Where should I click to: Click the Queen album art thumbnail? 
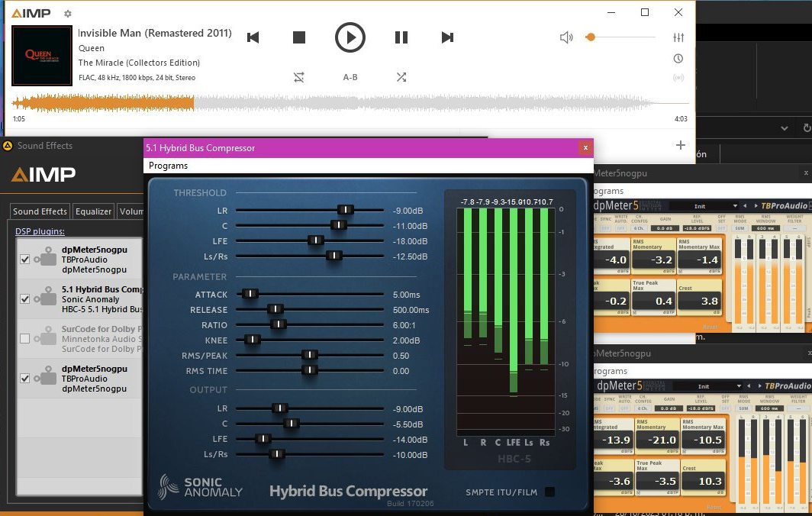click(x=42, y=56)
